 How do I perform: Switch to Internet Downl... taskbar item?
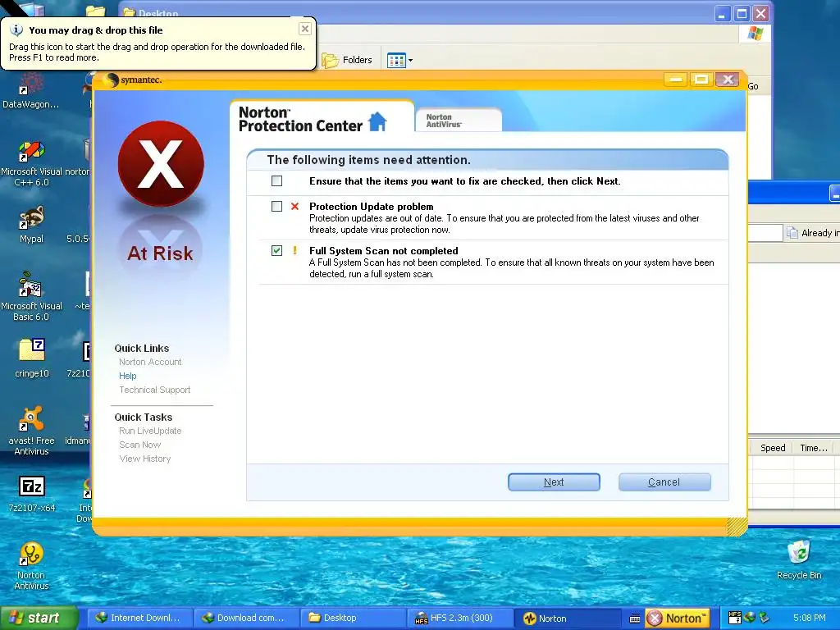click(138, 618)
